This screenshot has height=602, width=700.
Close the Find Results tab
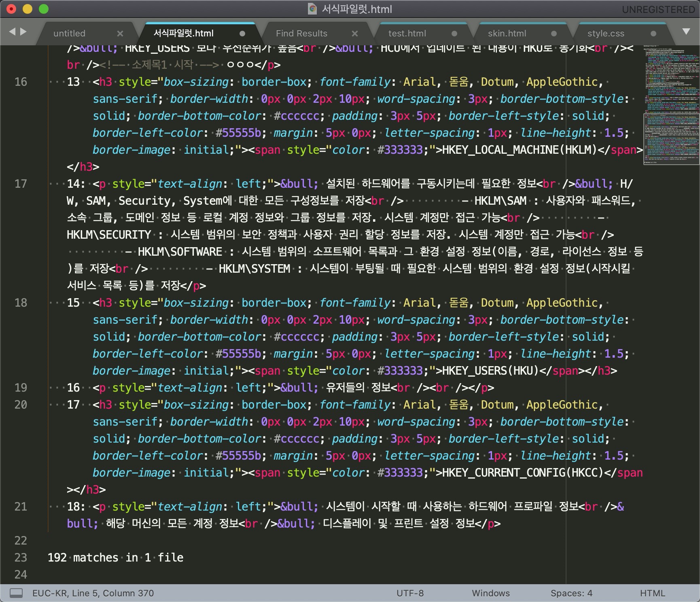[355, 34]
